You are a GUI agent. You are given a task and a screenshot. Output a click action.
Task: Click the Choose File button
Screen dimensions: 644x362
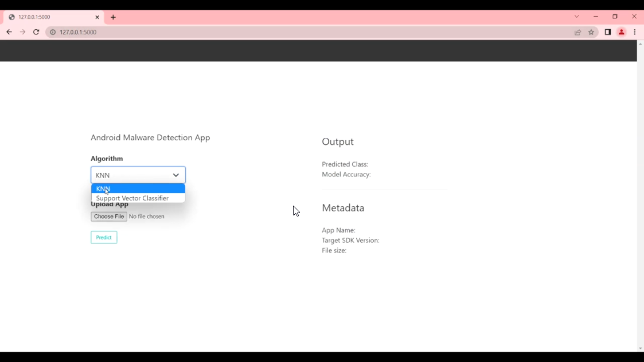(x=109, y=217)
